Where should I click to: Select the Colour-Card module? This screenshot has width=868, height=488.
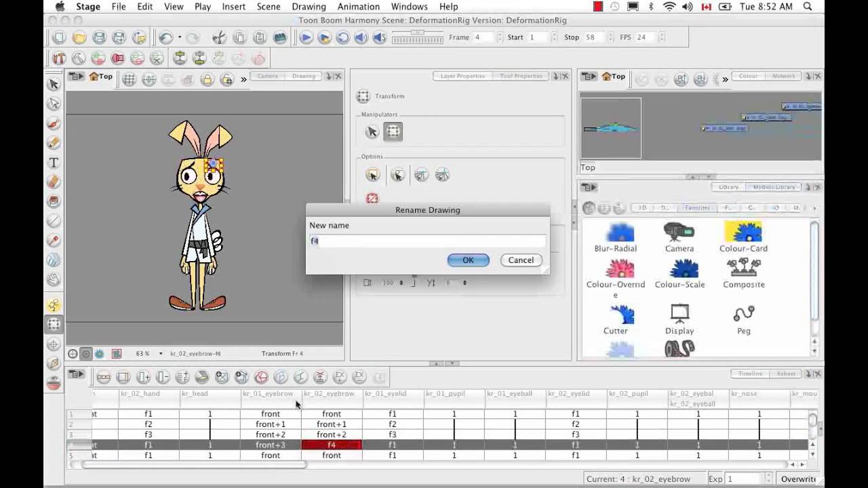click(743, 237)
